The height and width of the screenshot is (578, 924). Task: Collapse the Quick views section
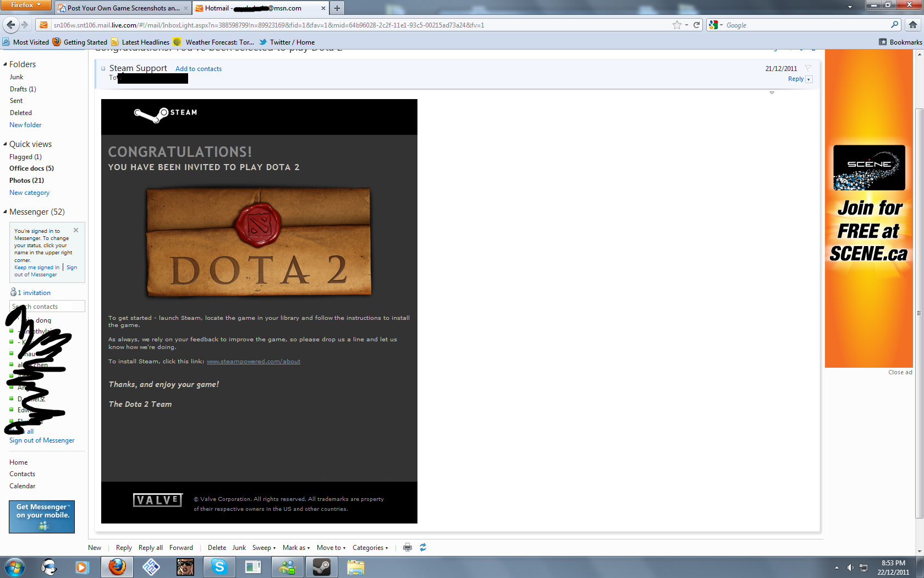[5, 144]
